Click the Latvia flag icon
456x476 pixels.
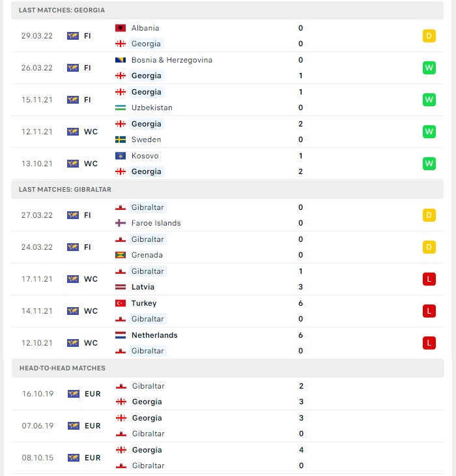[121, 287]
